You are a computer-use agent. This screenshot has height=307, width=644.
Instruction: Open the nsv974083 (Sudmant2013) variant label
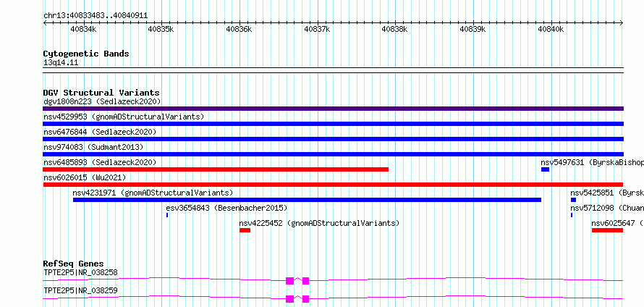pyautogui.click(x=93, y=147)
